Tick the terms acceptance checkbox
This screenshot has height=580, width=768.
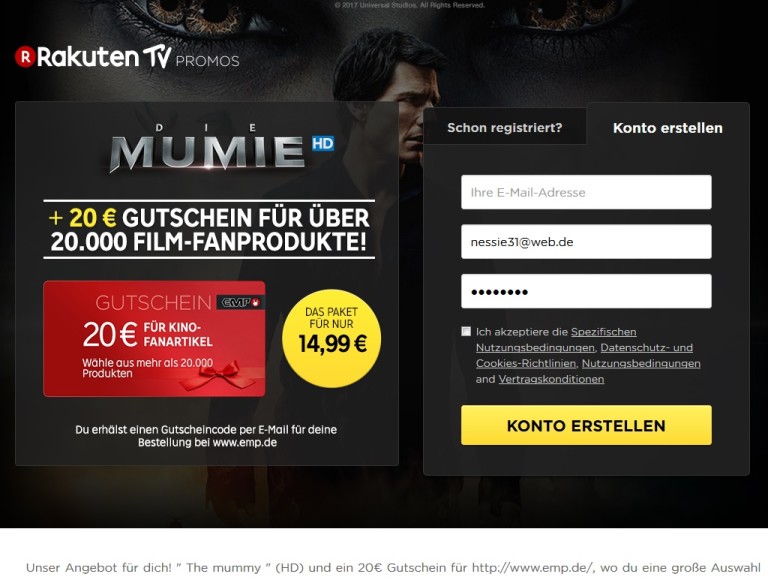[x=466, y=331]
